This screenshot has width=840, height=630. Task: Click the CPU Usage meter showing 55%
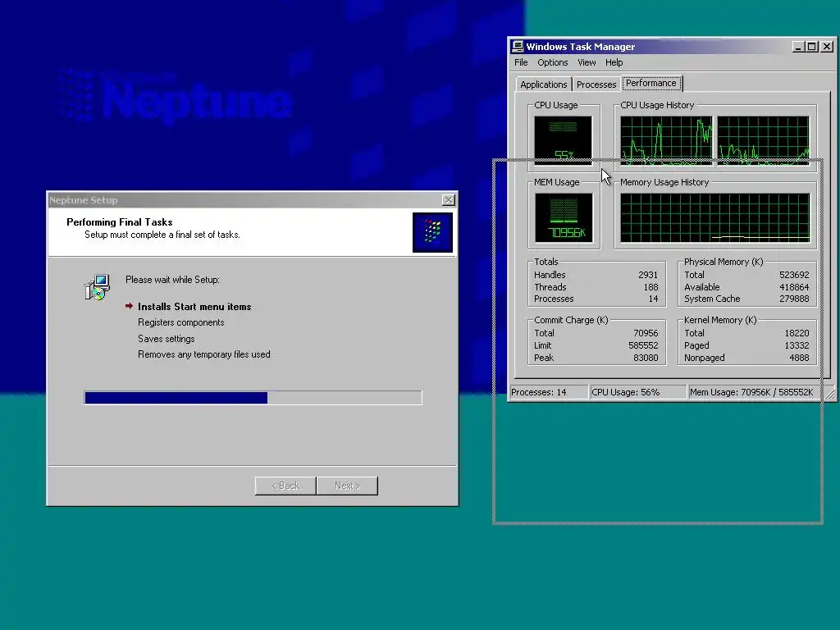point(563,140)
